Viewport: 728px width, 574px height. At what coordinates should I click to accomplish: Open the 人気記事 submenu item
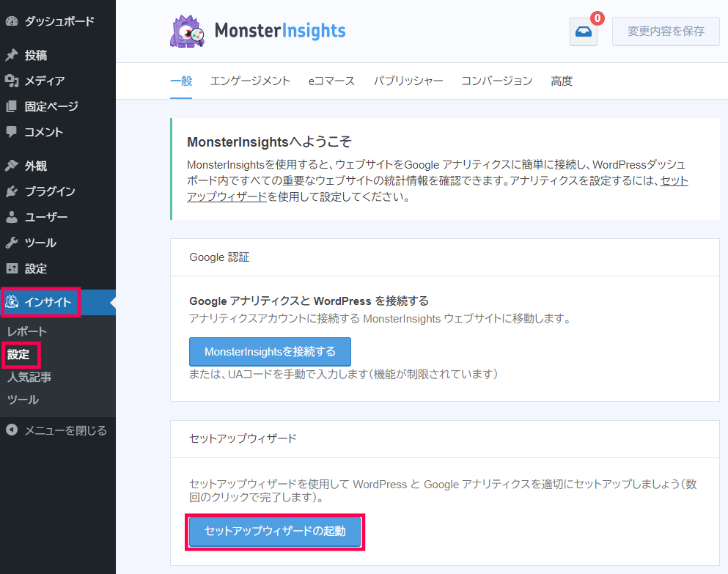[x=29, y=377]
